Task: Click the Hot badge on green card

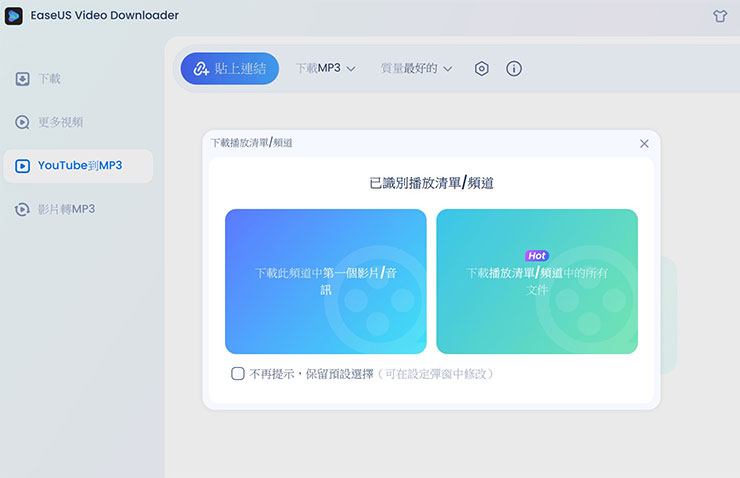Action: (537, 256)
